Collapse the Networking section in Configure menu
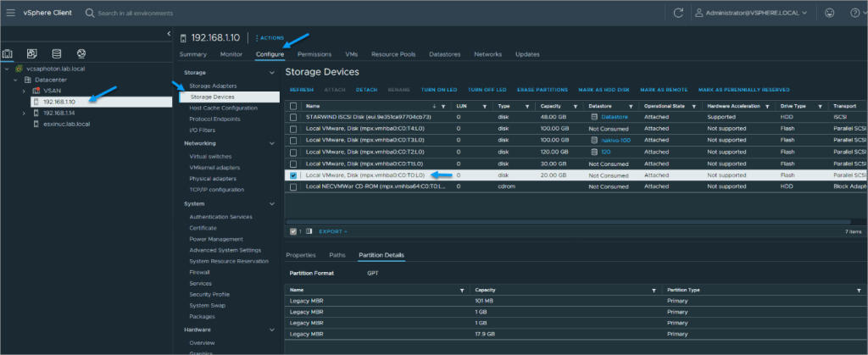Screen dimensions: 868x355 click(271, 143)
